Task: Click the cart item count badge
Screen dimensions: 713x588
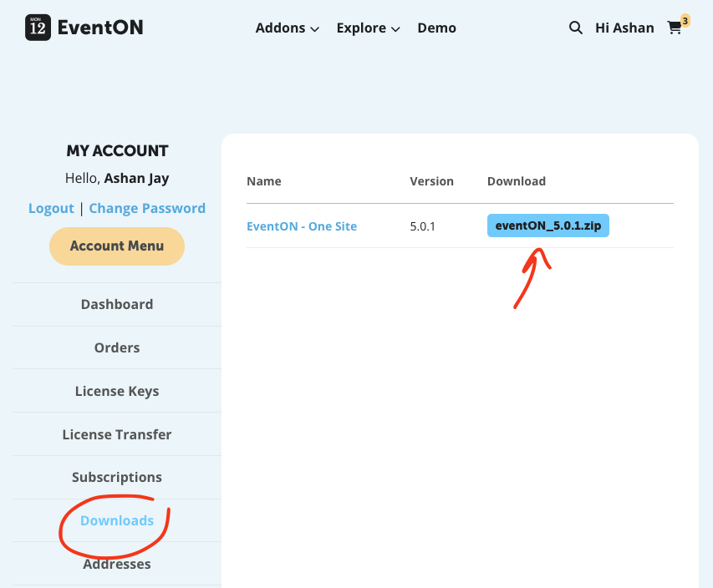Action: tap(685, 20)
